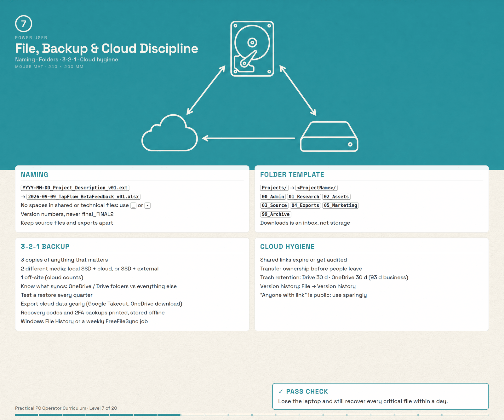Click the 01_Research folder tag
Viewport: 504px width, 420px height.
click(x=304, y=197)
